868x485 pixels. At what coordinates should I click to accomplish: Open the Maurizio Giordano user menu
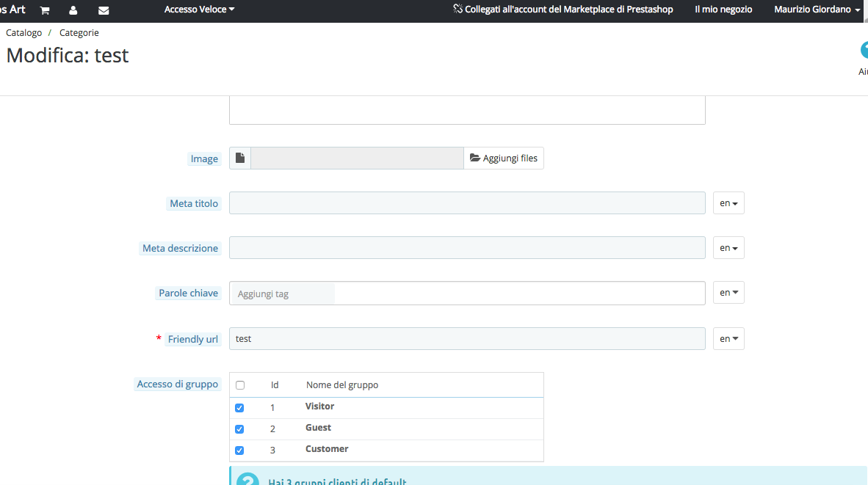(x=817, y=10)
